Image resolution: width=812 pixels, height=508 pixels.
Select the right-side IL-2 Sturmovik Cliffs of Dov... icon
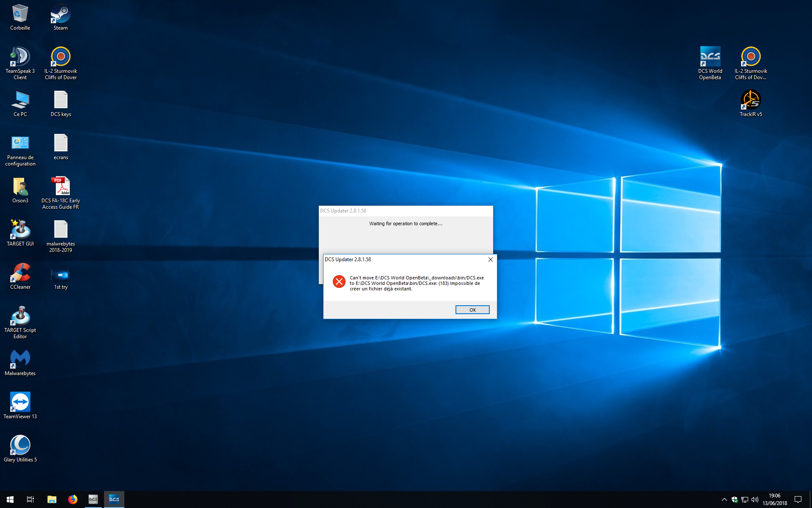[x=751, y=63]
